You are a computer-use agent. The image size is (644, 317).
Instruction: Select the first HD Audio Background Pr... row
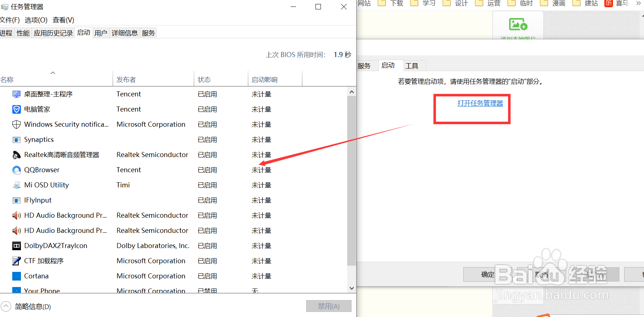pos(173,216)
